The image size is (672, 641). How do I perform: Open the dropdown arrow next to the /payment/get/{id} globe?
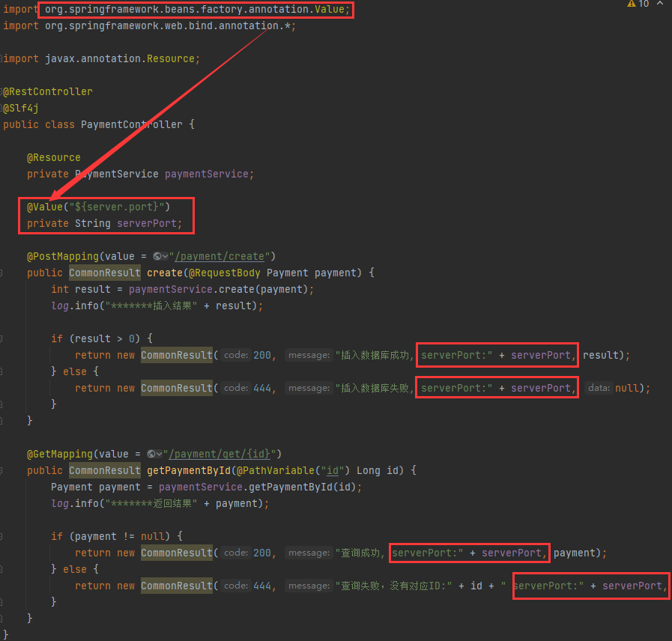pos(159,454)
